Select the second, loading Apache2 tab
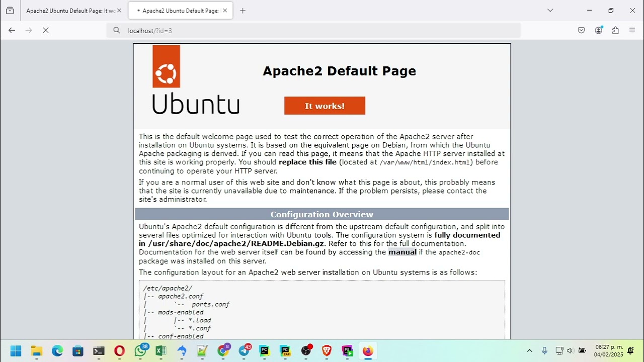This screenshot has height=362, width=644. [180, 11]
